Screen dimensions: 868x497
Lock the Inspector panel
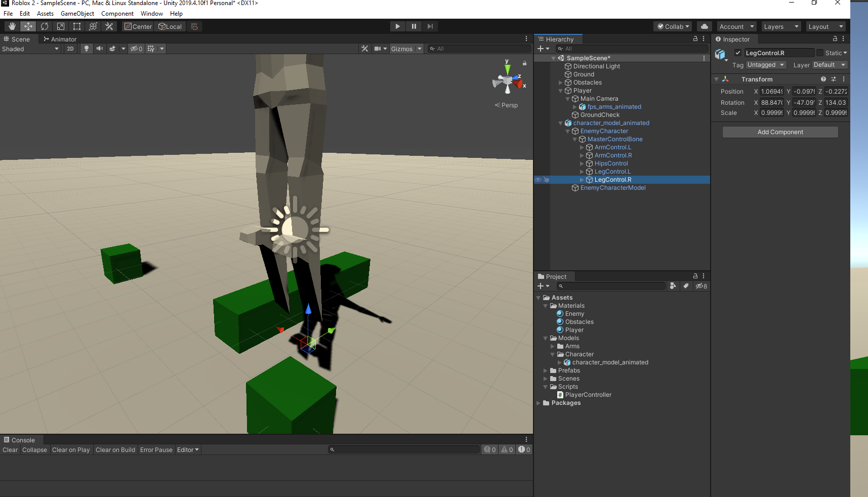tap(835, 38)
